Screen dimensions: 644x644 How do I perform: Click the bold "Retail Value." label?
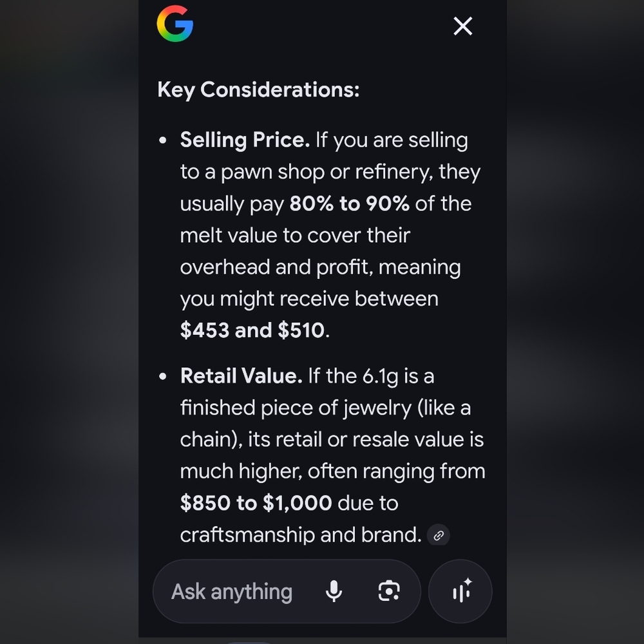click(241, 376)
